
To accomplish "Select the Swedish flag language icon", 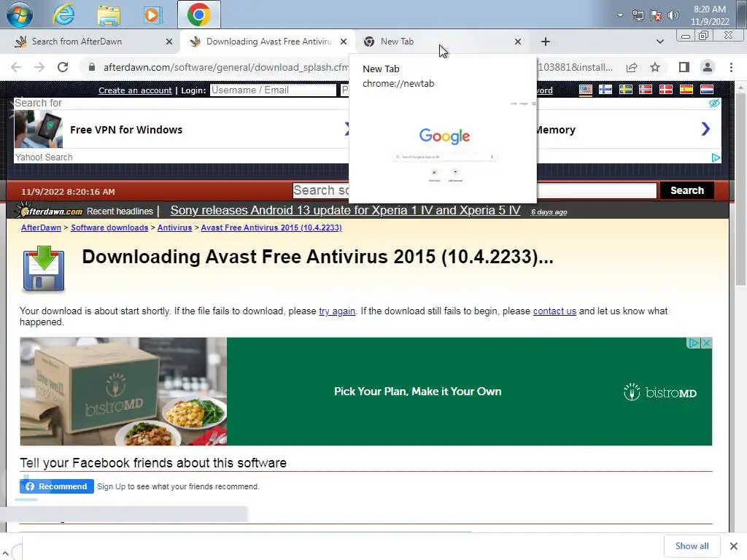I will (625, 90).
